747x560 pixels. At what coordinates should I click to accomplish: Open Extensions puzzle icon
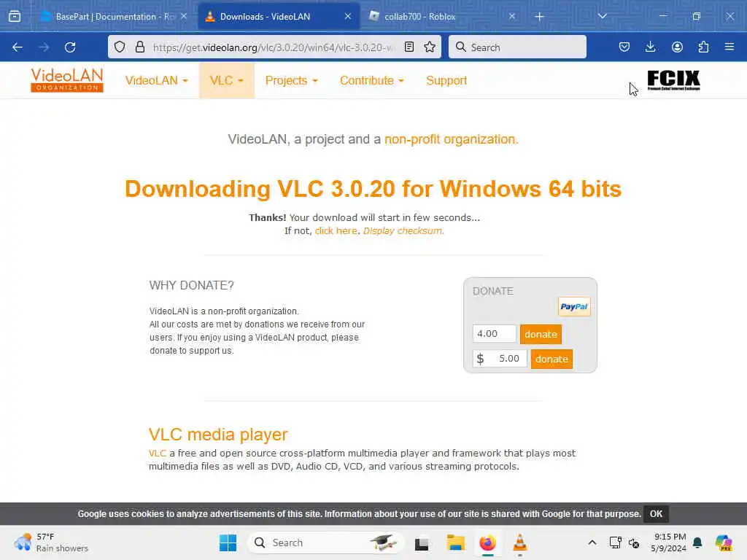[x=703, y=47]
